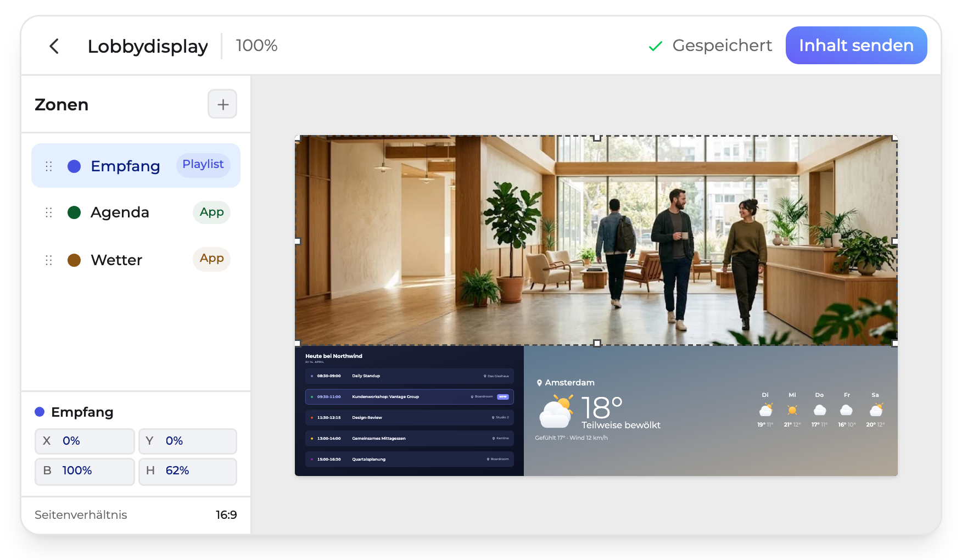Click the Do cloudy forecast icon

pyautogui.click(x=820, y=410)
